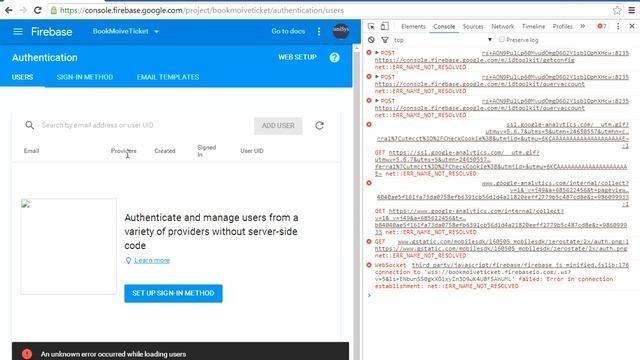Activate the DevTools inspect element picker icon

click(x=371, y=26)
